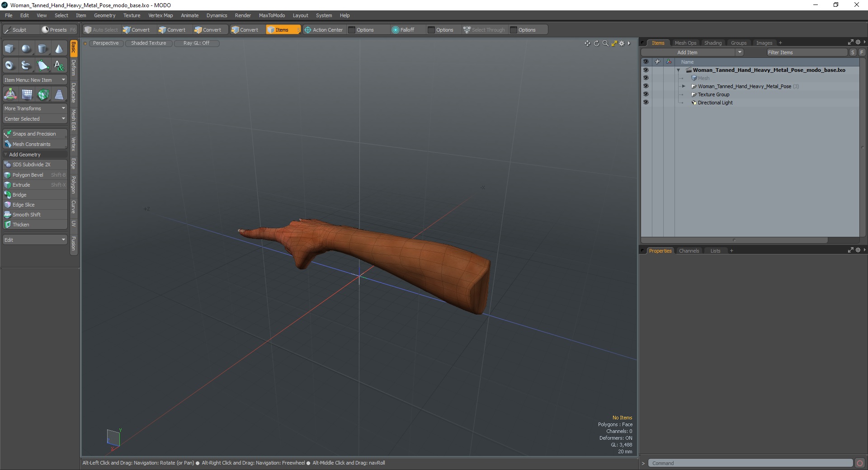Screen dimensions: 868x470
Task: Select the torus primitive tool
Action: tap(9, 66)
